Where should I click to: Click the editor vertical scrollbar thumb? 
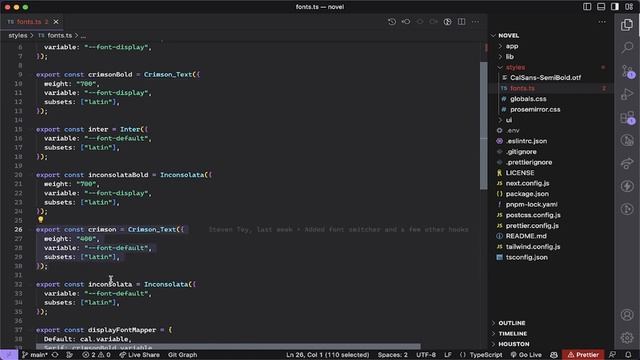[484, 125]
